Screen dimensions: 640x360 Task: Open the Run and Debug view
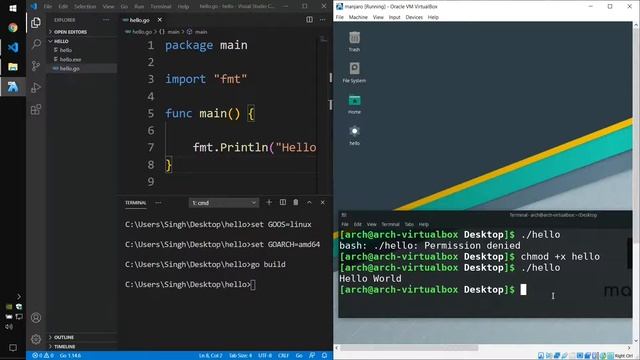click(x=36, y=87)
